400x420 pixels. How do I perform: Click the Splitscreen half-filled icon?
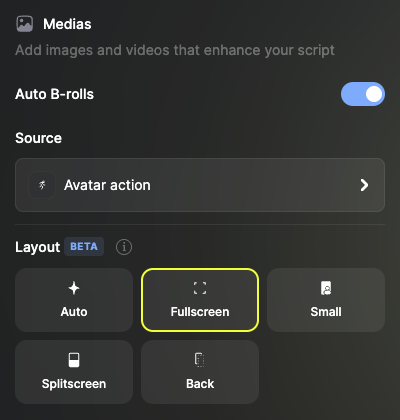point(74,360)
